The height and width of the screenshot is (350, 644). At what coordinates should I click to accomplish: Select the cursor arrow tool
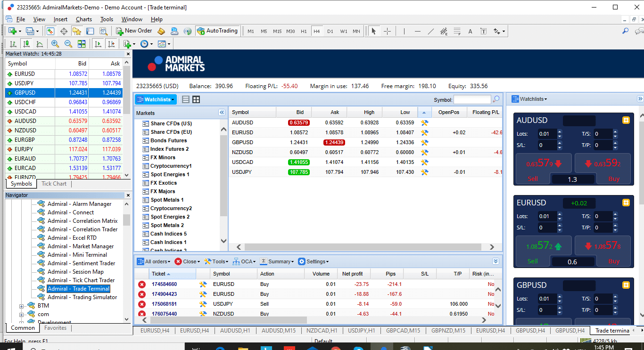click(374, 31)
